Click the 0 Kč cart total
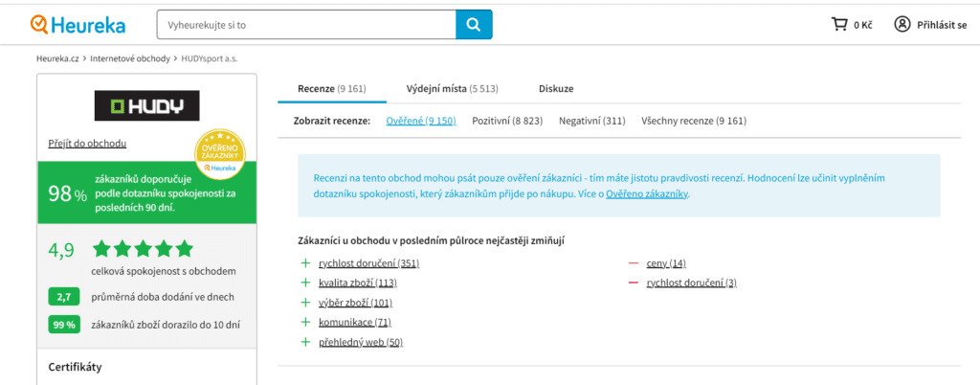The image size is (980, 385). coord(862,25)
